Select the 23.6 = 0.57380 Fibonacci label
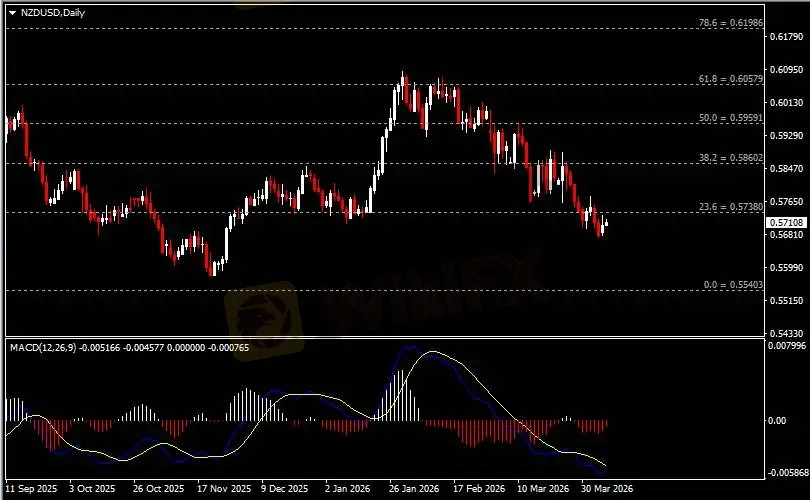 pyautogui.click(x=730, y=207)
